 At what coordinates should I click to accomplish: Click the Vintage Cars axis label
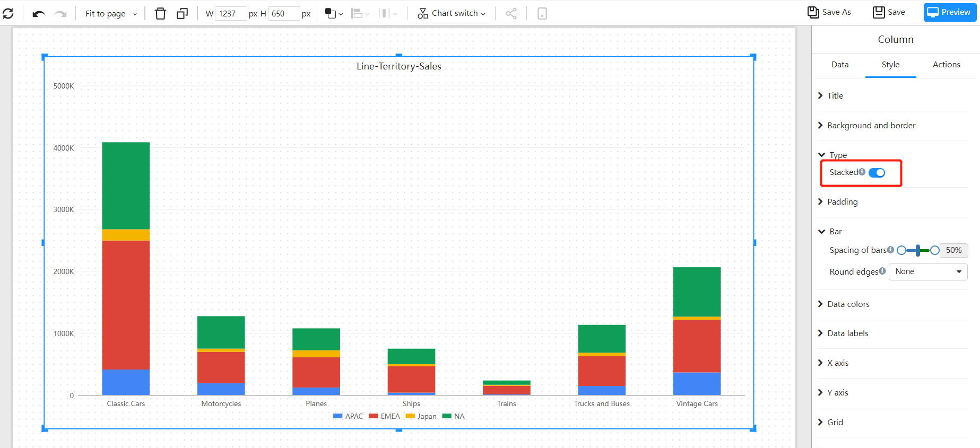(x=697, y=404)
